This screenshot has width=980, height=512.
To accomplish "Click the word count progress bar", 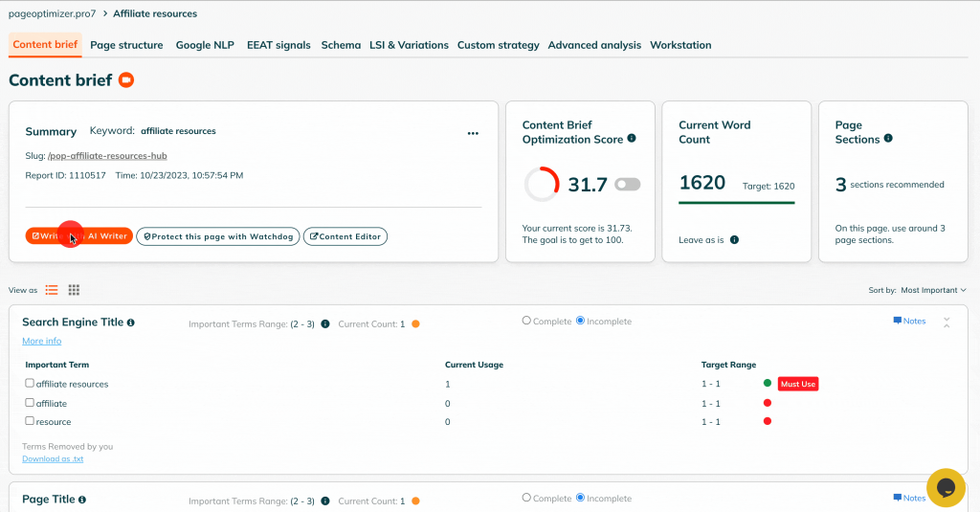I will [737, 203].
